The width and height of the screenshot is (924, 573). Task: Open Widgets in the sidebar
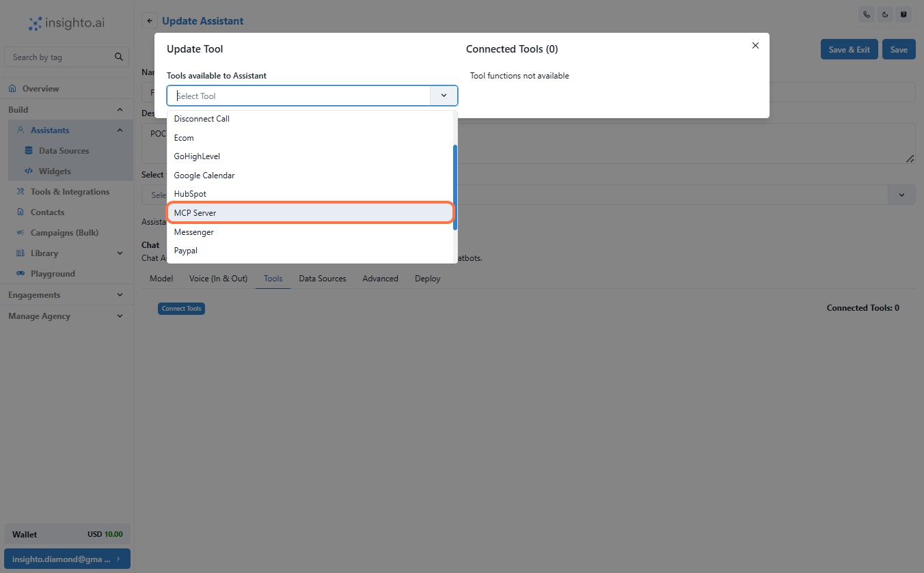(55, 171)
